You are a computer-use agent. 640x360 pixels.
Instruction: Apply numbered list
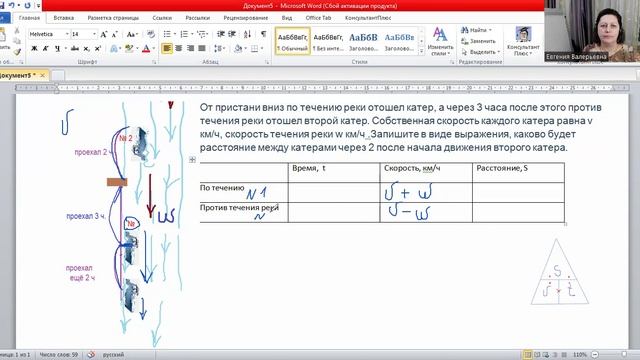184,34
